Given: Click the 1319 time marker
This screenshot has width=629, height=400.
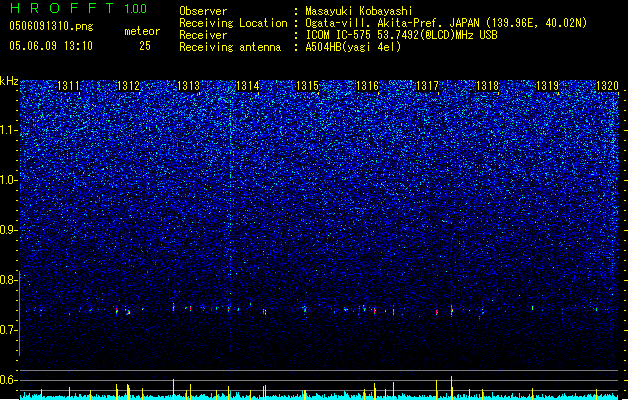Looking at the screenshot, I should coord(548,86).
